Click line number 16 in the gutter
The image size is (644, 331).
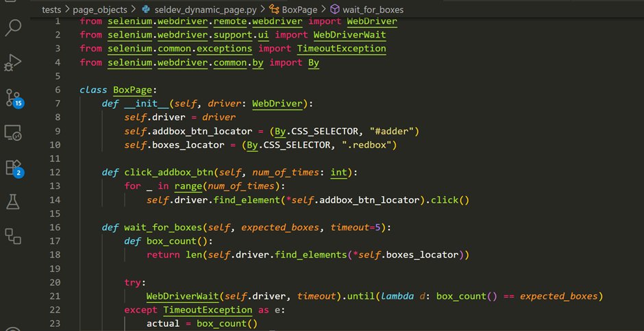tap(55, 227)
